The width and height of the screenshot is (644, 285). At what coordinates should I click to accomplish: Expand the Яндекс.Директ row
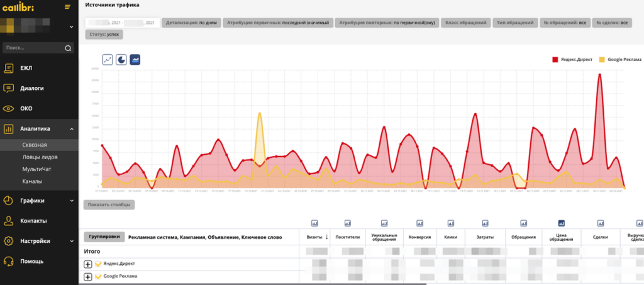(x=88, y=264)
